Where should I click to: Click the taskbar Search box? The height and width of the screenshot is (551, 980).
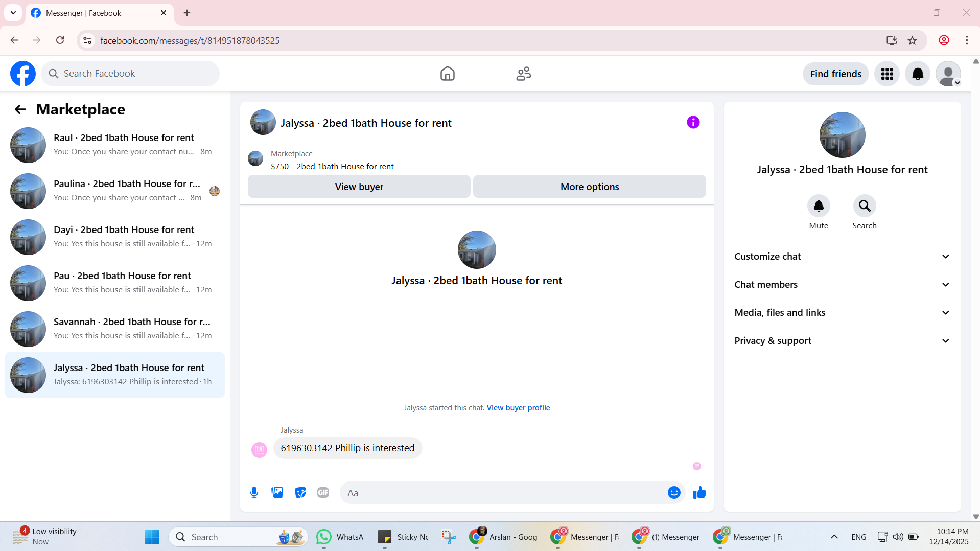(238, 537)
